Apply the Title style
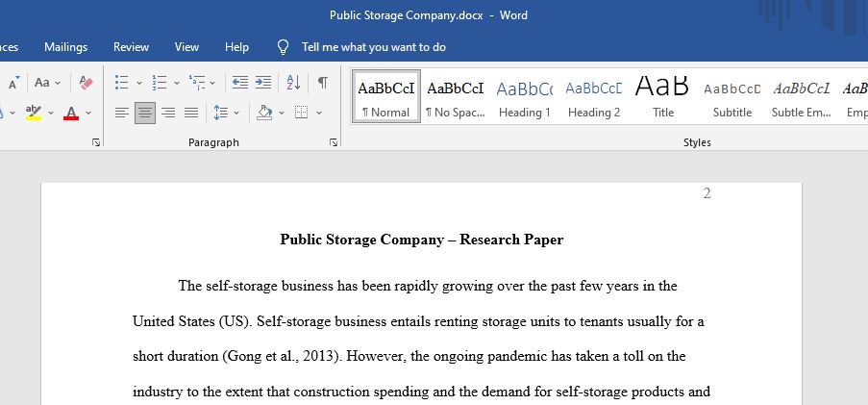The height and width of the screenshot is (405, 868). (x=662, y=96)
